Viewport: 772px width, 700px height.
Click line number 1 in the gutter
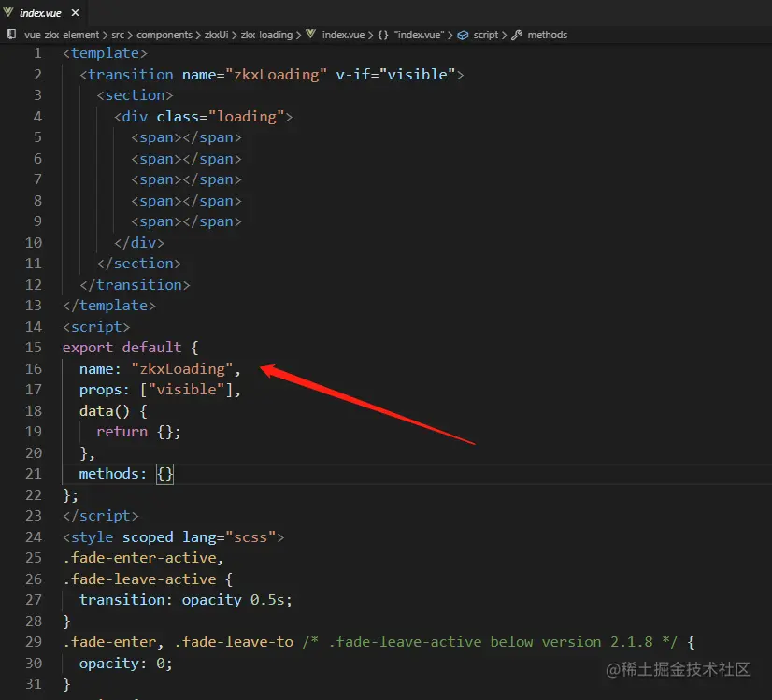click(x=37, y=53)
